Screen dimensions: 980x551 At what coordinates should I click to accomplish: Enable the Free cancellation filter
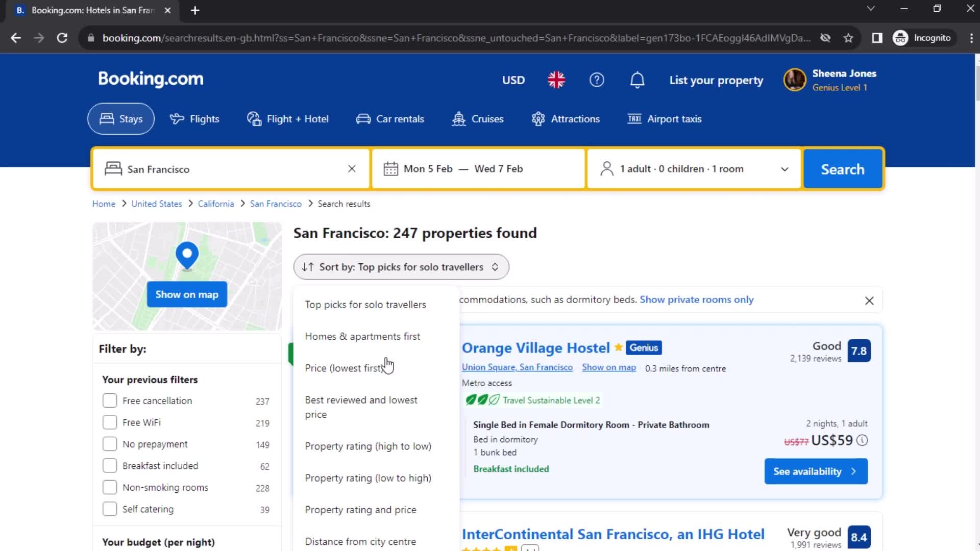pos(110,400)
